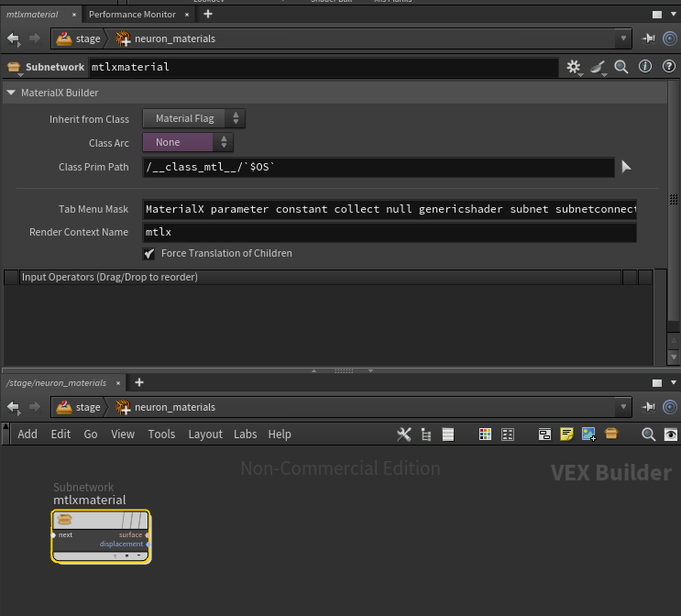
Task: Open the color palette icon in network toolbar
Action: pyautogui.click(x=486, y=434)
